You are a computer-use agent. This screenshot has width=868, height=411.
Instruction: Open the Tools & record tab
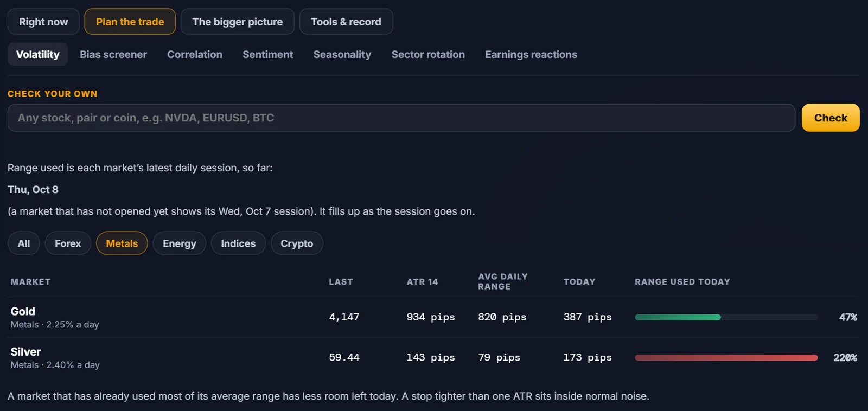pyautogui.click(x=346, y=22)
